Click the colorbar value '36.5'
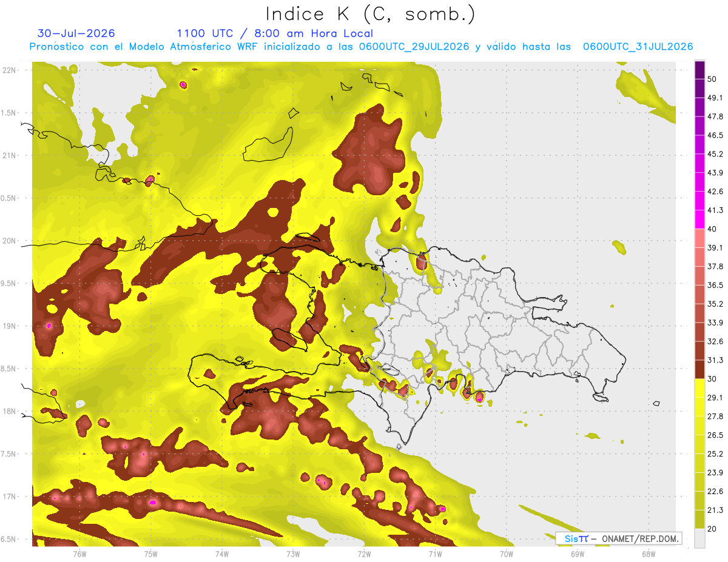Screen dimensions: 728x562 click(x=715, y=285)
